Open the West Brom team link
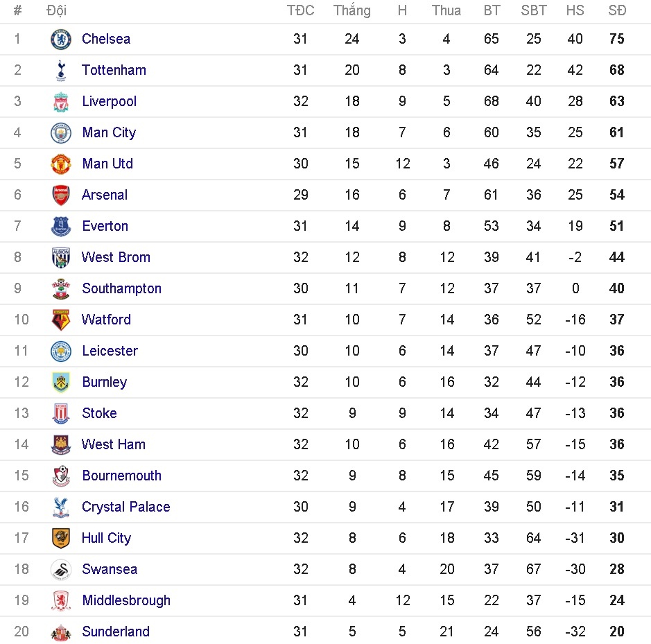This screenshot has height=644, width=651. [116, 257]
